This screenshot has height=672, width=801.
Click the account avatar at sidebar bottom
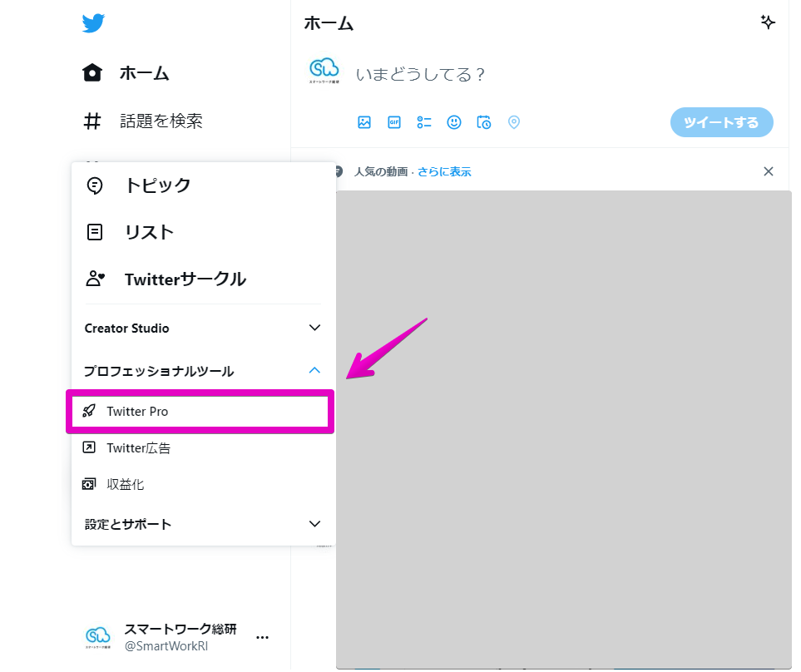point(98,637)
